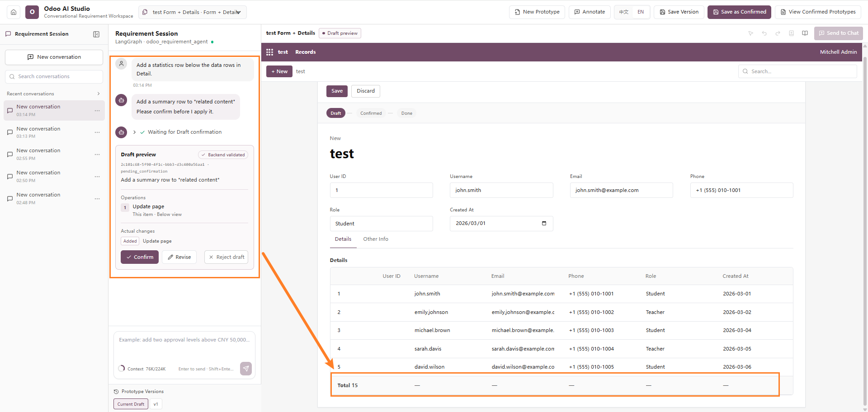
Task: Set the status to Done
Action: click(x=407, y=113)
